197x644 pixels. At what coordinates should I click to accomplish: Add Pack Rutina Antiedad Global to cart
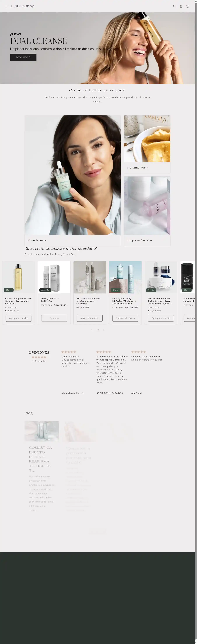click(x=161, y=318)
